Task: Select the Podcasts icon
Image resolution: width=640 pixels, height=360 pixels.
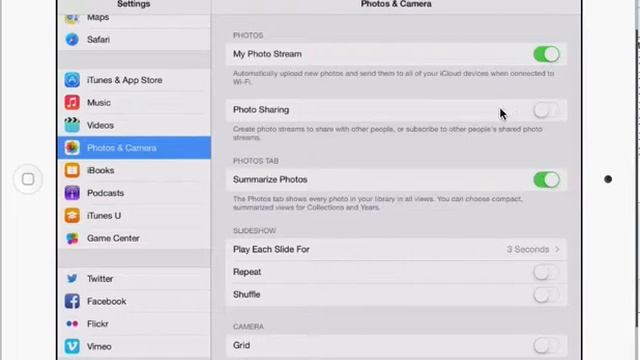Action: [72, 193]
